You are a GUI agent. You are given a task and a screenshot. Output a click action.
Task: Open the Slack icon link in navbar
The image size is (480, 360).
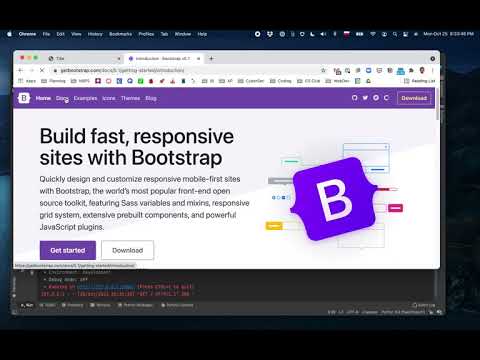(376, 98)
